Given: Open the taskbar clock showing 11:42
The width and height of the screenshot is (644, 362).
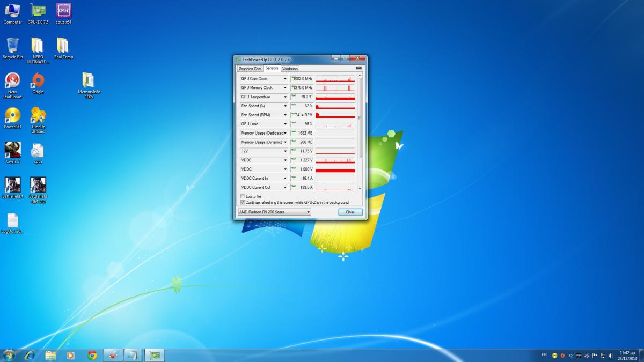Looking at the screenshot, I should click(627, 355).
